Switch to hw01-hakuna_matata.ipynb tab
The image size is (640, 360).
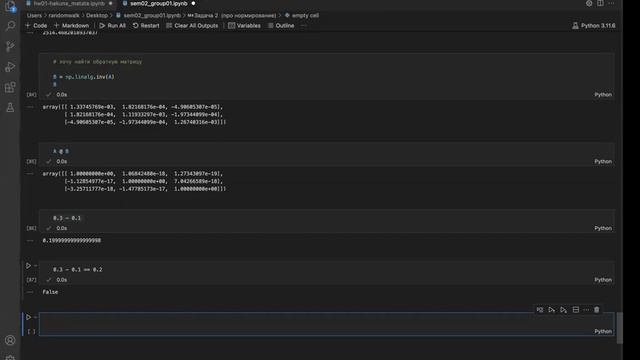point(69,3)
